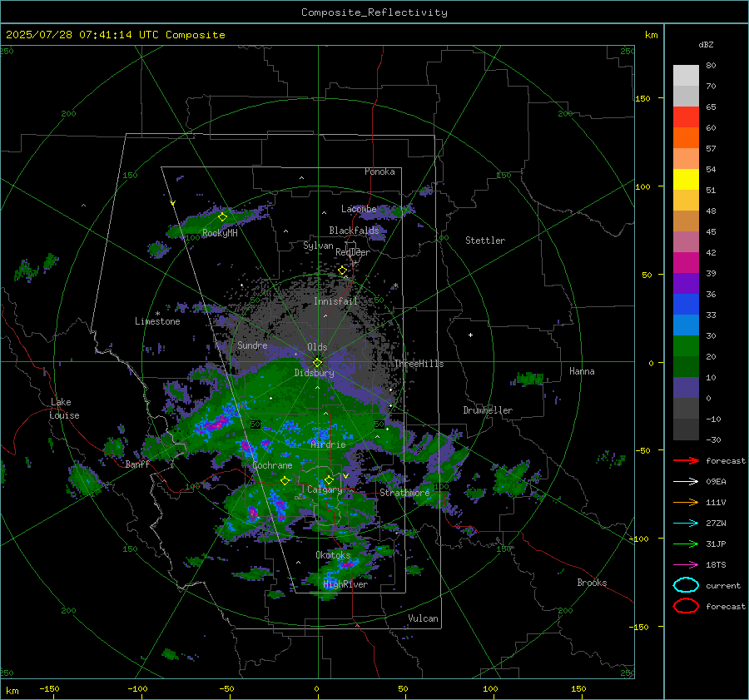Image resolution: width=749 pixels, height=700 pixels.
Task: Click the slate-purple 10 dBZ legend swatch
Action: pos(686,388)
